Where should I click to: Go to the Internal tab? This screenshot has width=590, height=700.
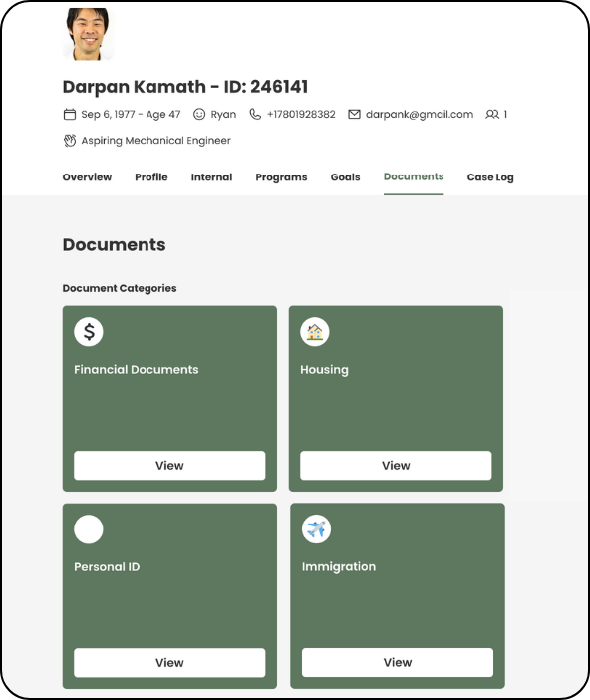[211, 177]
